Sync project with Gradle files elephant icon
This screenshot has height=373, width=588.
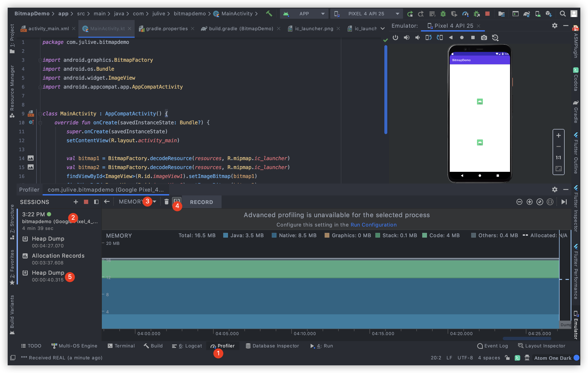tap(527, 14)
